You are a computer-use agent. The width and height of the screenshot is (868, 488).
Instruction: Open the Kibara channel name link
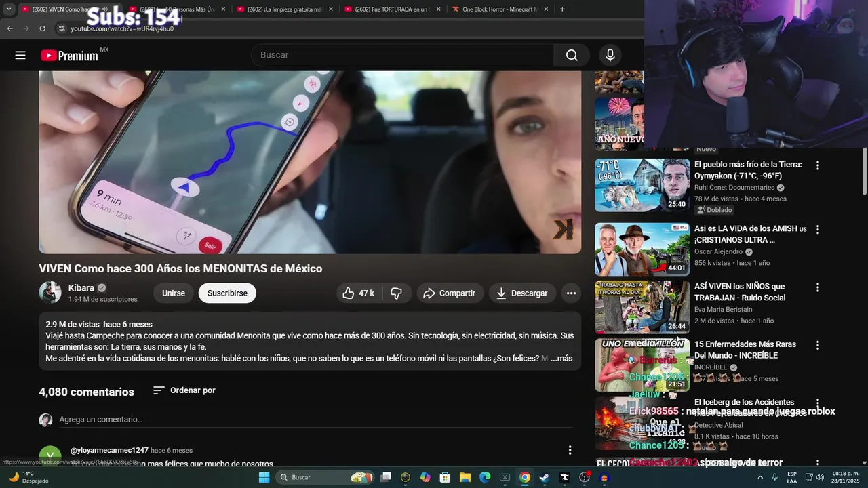point(81,288)
